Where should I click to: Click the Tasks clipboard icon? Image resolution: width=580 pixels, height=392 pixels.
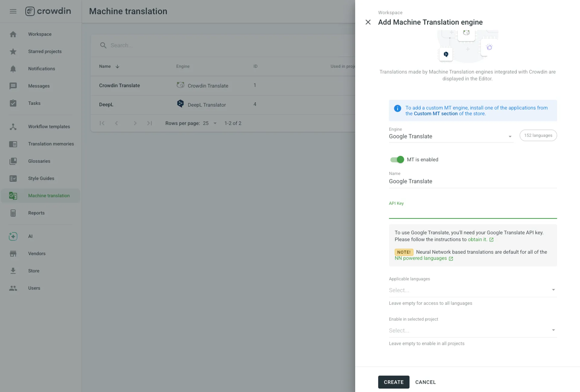pos(13,103)
